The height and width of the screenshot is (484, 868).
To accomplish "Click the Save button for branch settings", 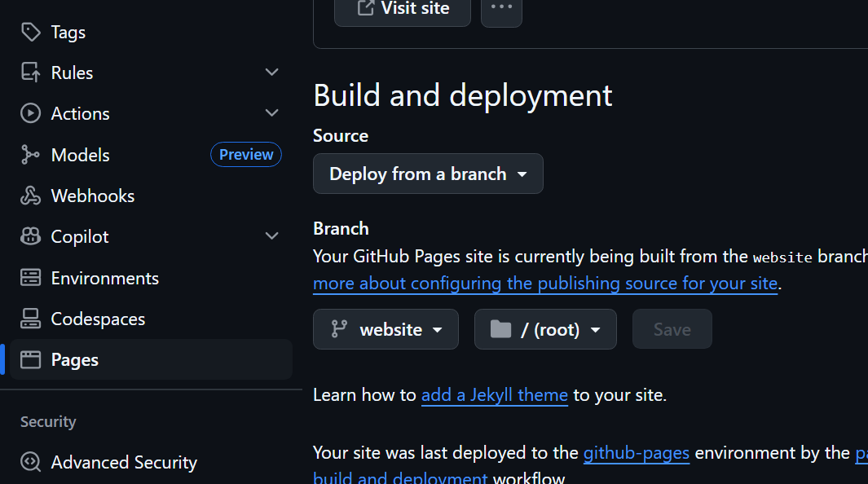I will (672, 329).
